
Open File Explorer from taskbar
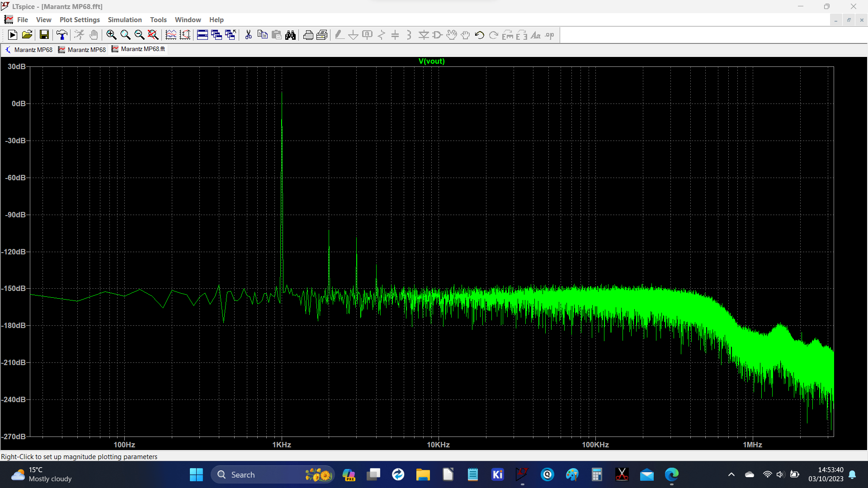(423, 474)
